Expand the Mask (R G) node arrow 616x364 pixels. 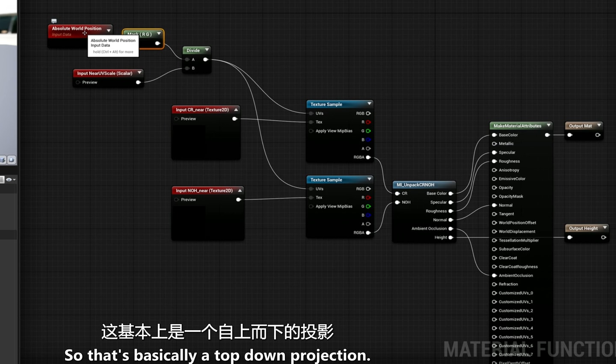159,34
